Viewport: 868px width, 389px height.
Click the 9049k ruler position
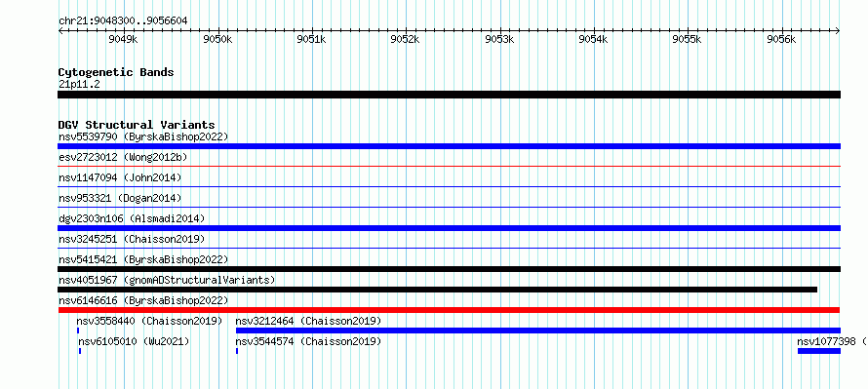[x=123, y=39]
